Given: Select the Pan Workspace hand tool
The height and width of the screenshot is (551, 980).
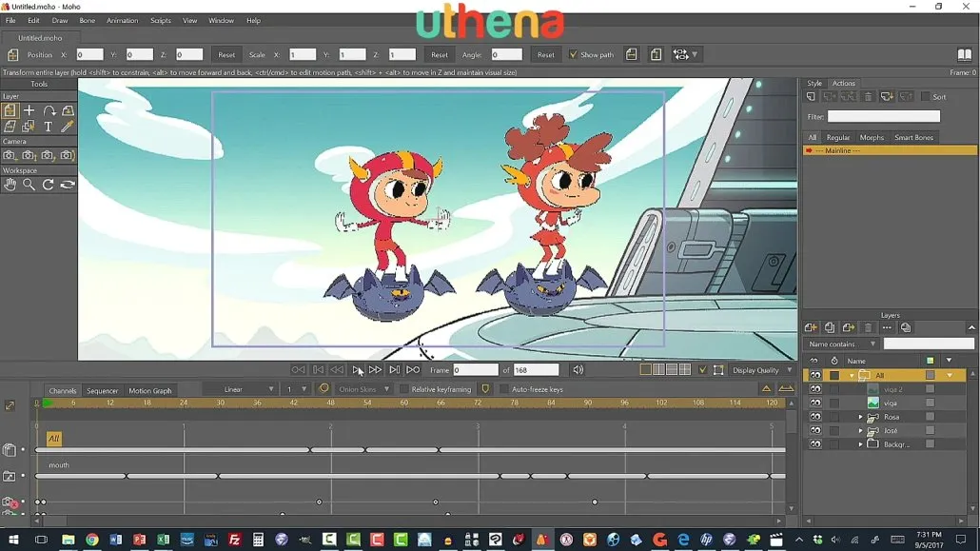Looking at the screenshot, I should point(10,185).
